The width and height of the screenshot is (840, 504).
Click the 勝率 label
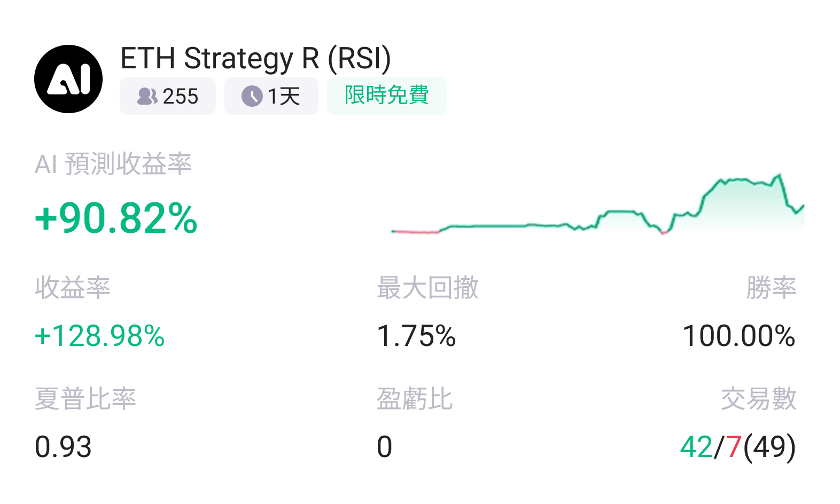pos(771,288)
